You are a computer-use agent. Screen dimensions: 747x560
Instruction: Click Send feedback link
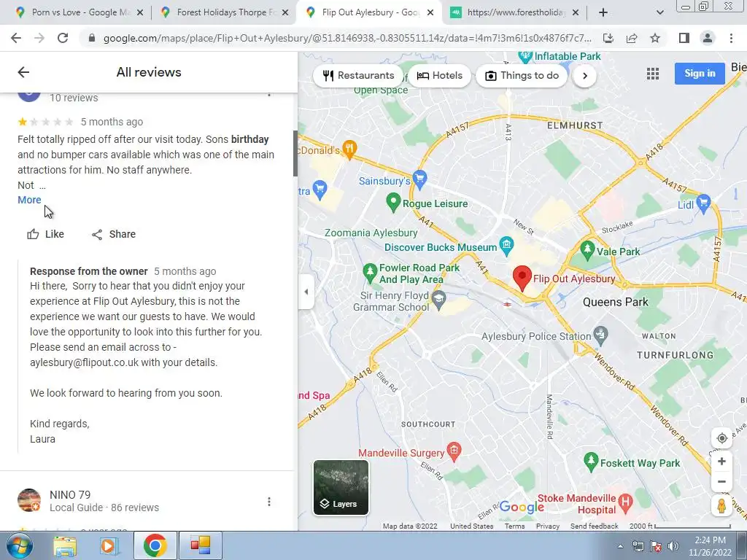[594, 526]
